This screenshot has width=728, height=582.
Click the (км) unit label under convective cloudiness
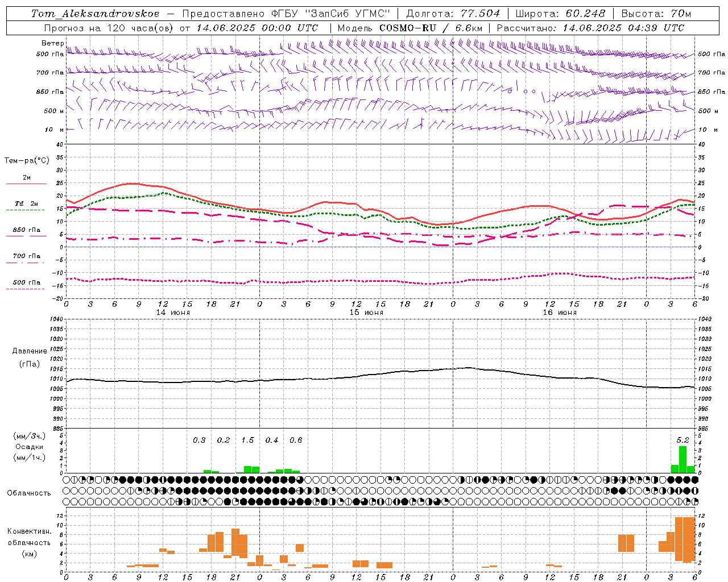click(x=29, y=554)
